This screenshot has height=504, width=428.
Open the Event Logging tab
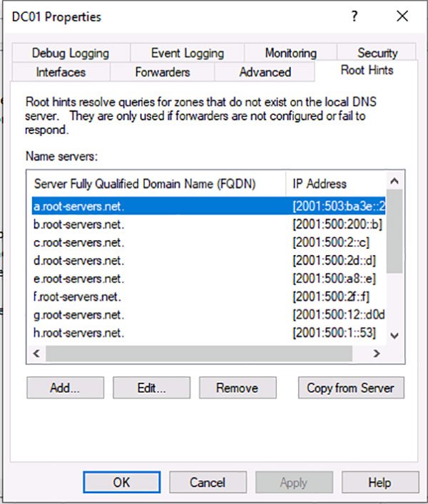click(x=187, y=53)
